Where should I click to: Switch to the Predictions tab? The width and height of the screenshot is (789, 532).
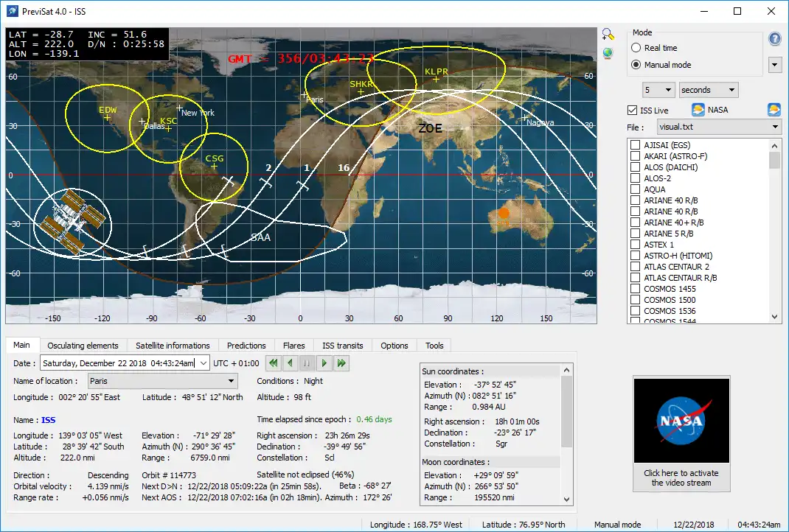tap(246, 346)
